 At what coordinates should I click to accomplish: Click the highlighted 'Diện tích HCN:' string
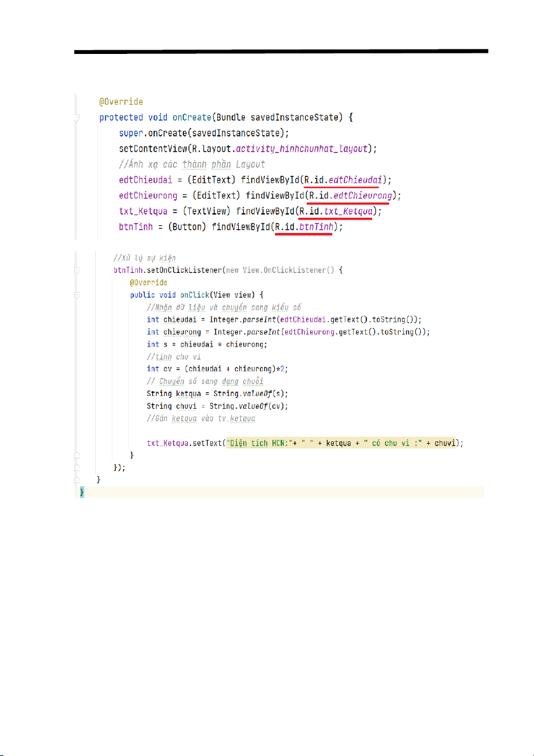click(x=260, y=443)
